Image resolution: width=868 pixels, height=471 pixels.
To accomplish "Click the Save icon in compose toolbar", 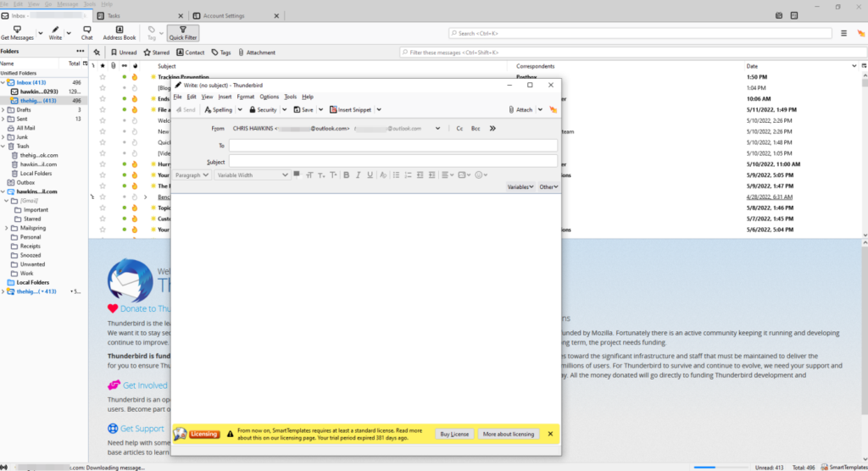I will pyautogui.click(x=297, y=109).
